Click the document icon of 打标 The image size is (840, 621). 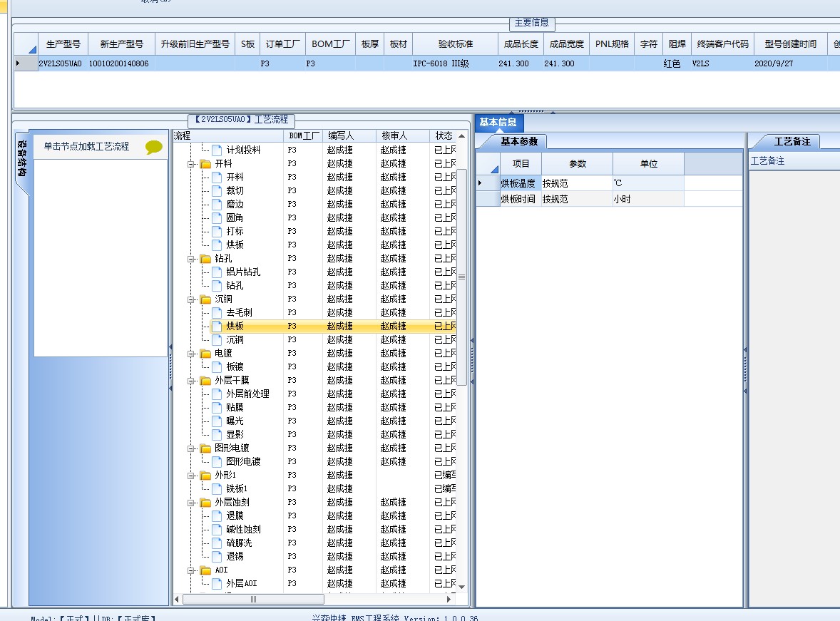coord(217,232)
